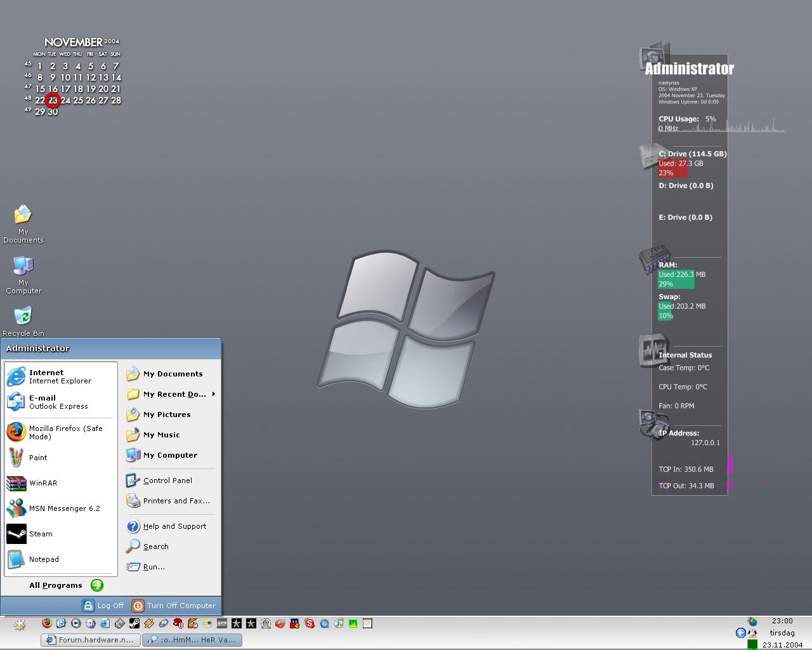
Task: Click C: Drive red usage bar
Action: [673, 168]
